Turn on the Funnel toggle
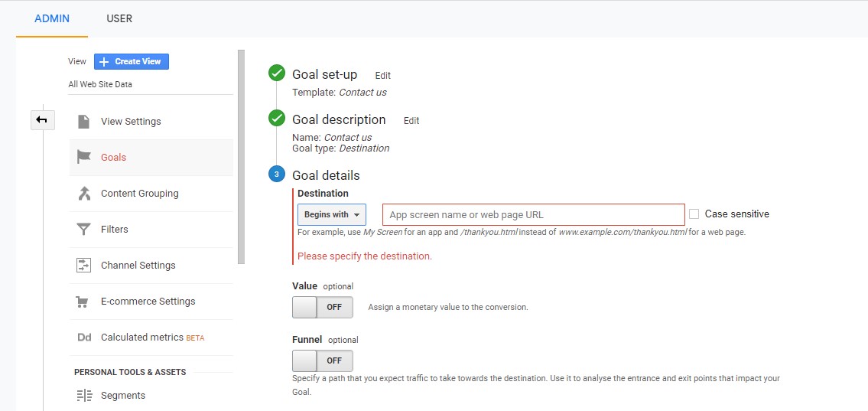Screen dimensions: 868x411 point(323,360)
